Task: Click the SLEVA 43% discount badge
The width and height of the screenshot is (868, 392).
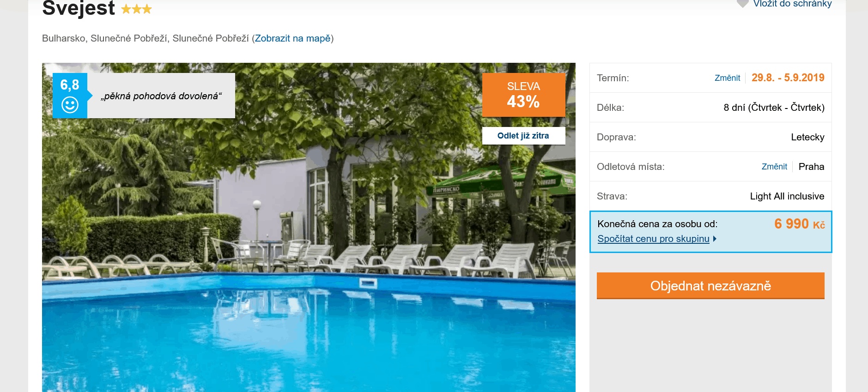Action: [523, 95]
